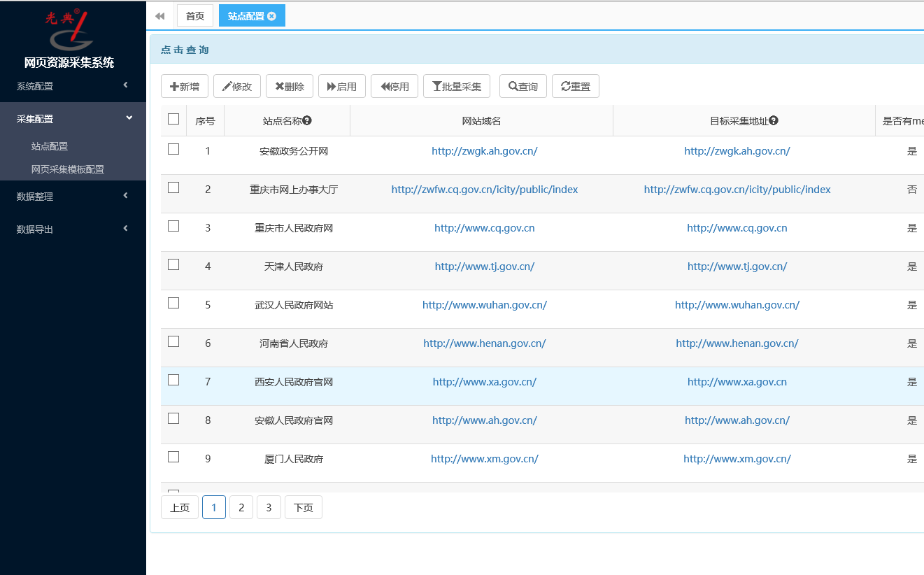924x575 pixels.
Task: Check the box for row 河南省人民政府
Action: (173, 341)
